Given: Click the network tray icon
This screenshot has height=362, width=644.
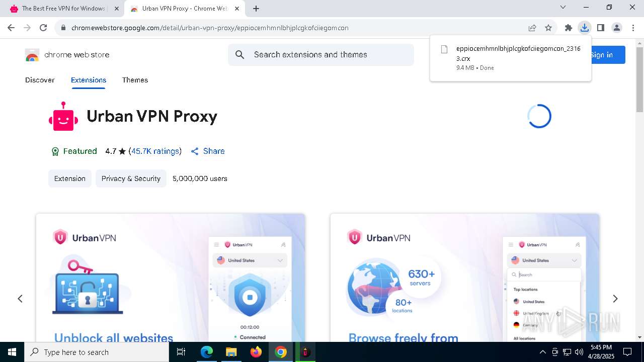Looking at the screenshot, I should 567,352.
